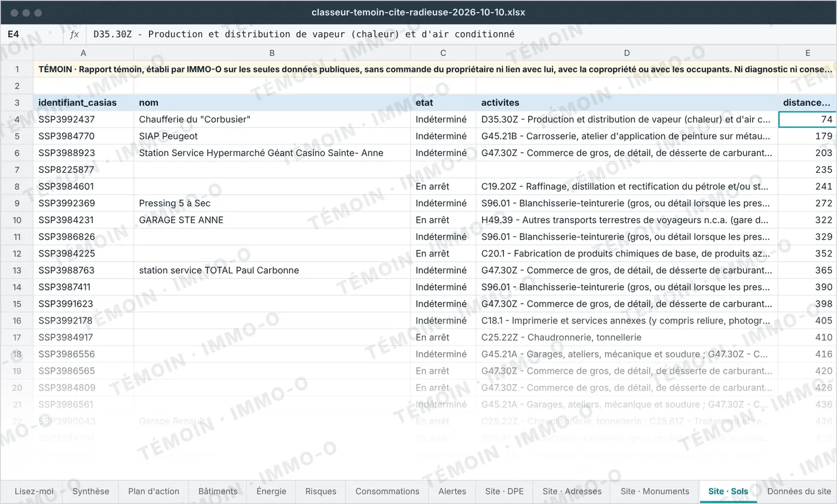Click the C25.22Z Chaudronnerie, tonnellerie cell in row 17
837x504 pixels.
(x=627, y=337)
